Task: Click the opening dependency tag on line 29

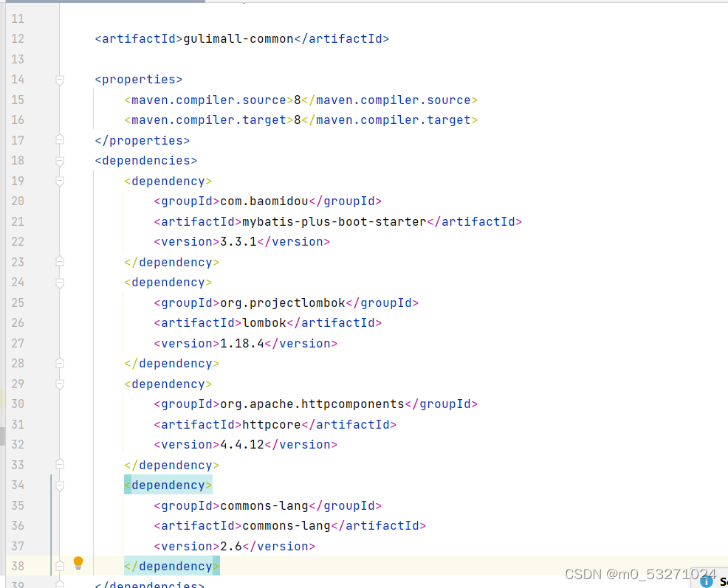Action: tap(168, 384)
